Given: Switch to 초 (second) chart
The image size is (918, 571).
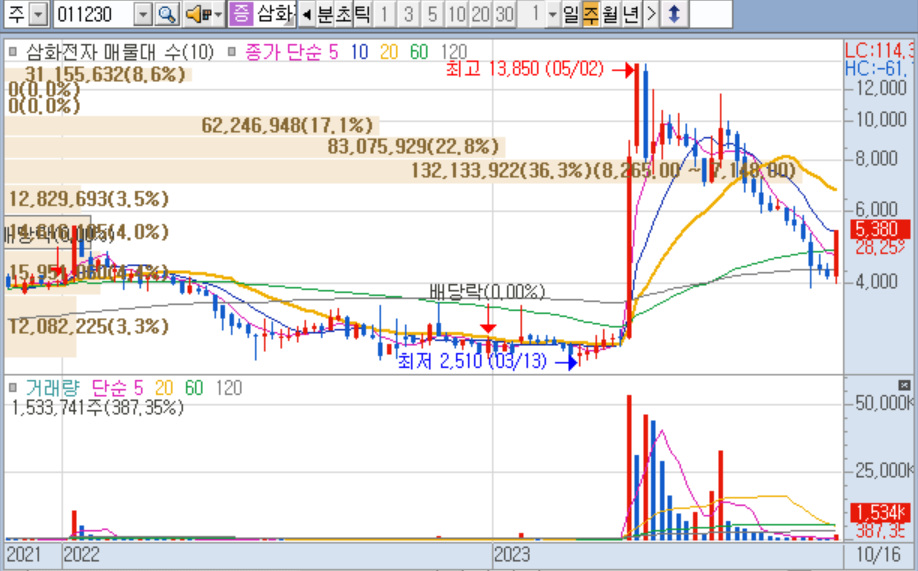Looking at the screenshot, I should (344, 15).
